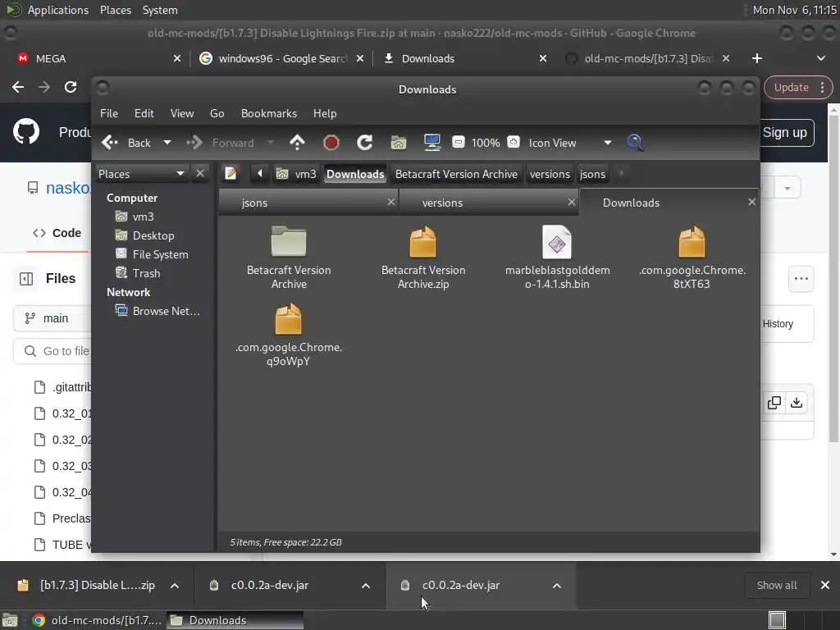Select Betacraft Version Archive.zip file
The width and height of the screenshot is (840, 630).
coord(423,258)
